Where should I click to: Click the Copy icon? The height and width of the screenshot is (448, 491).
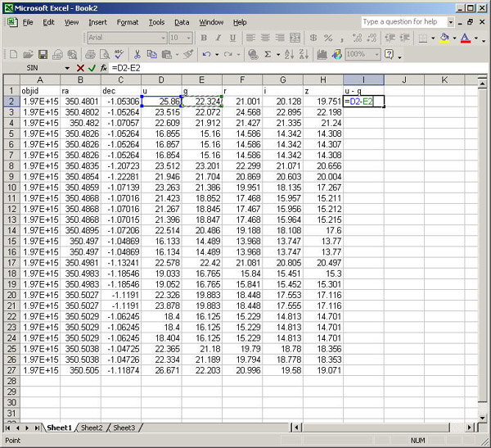point(152,55)
